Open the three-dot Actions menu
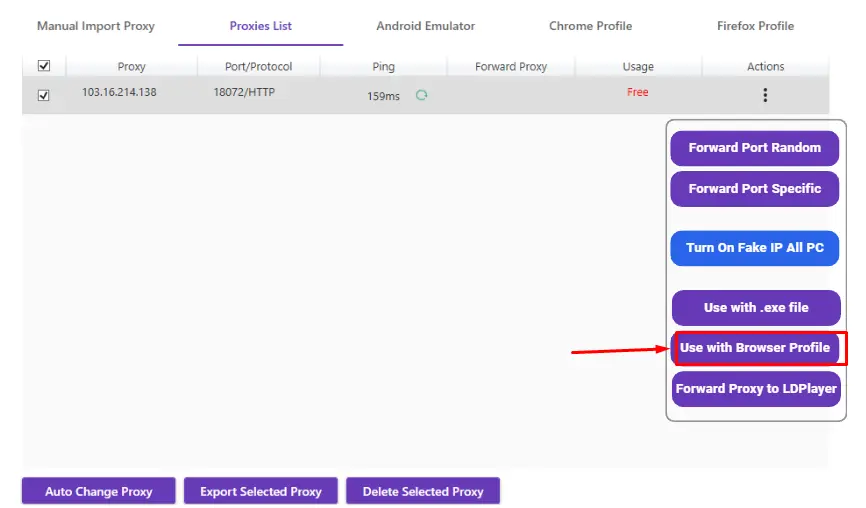This screenshot has width=866, height=508. (x=765, y=96)
